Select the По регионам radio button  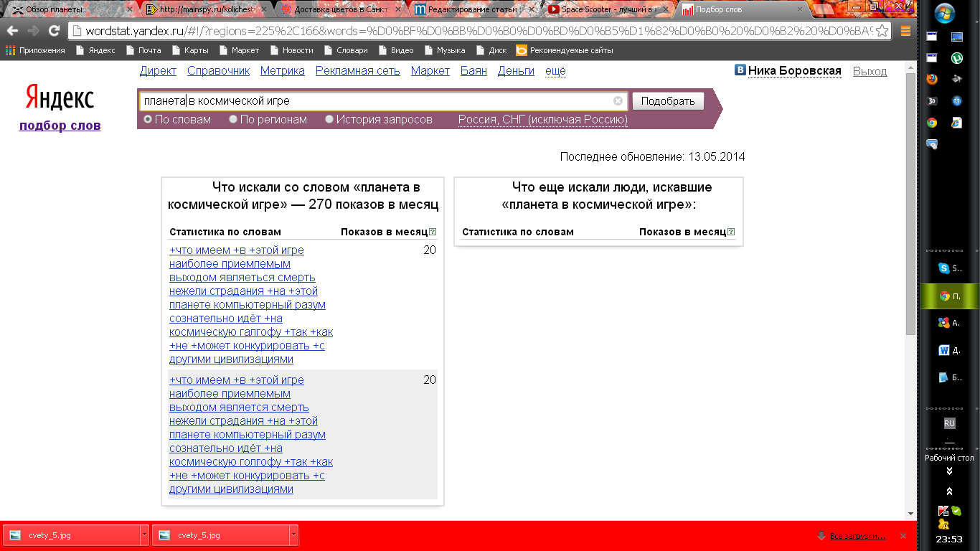tap(233, 119)
